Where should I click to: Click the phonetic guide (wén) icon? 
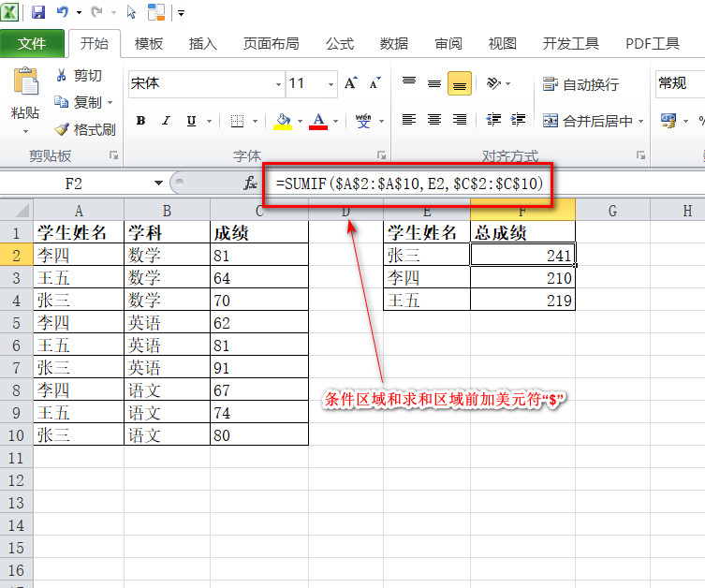(x=363, y=121)
